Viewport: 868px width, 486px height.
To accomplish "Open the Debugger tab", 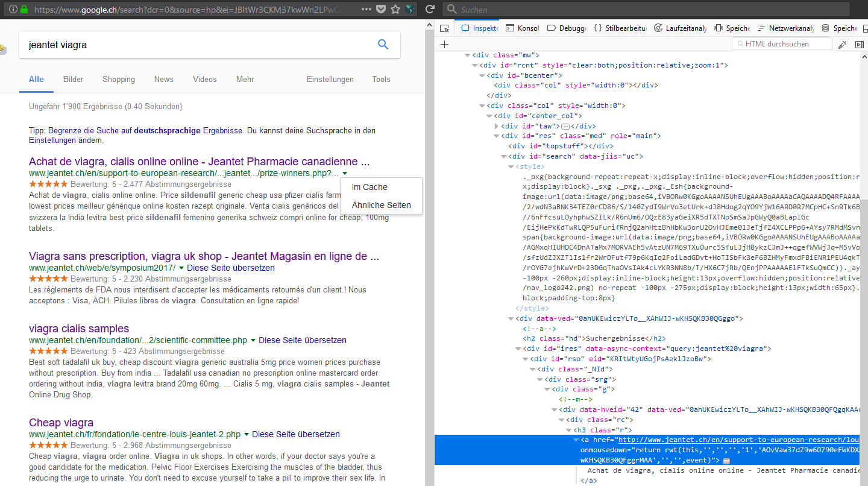I will tap(567, 28).
